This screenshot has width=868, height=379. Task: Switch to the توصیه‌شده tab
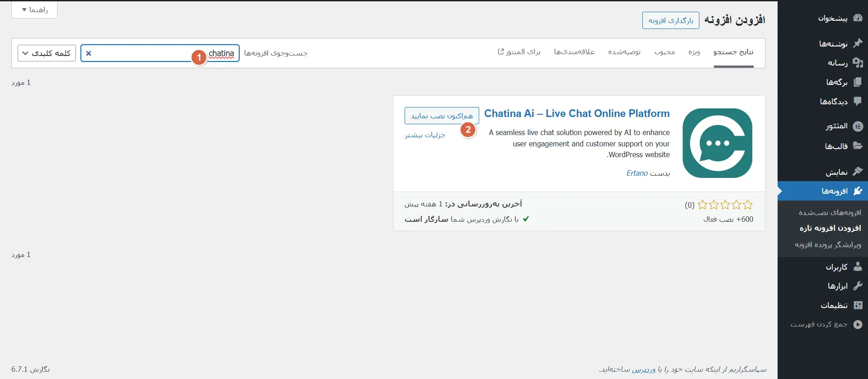click(624, 52)
